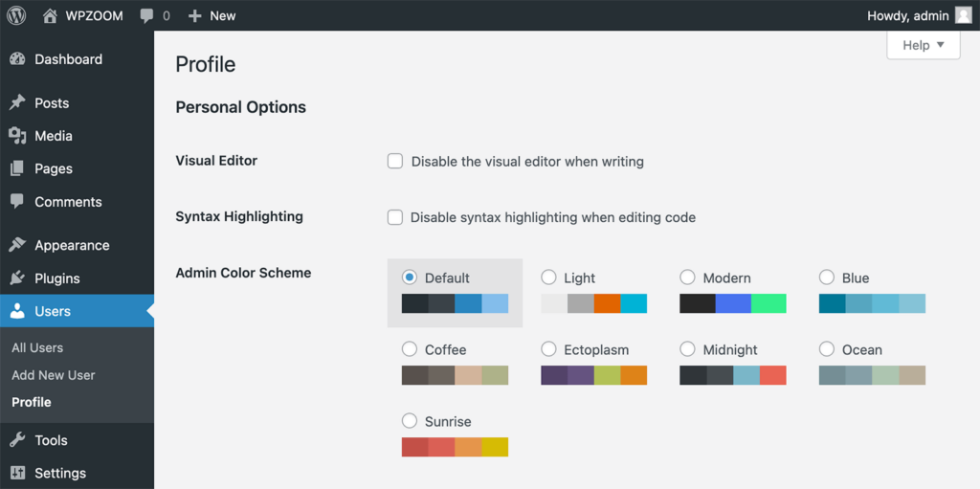This screenshot has height=489, width=980.
Task: Click the Coffee scheme color swatches
Action: point(455,375)
